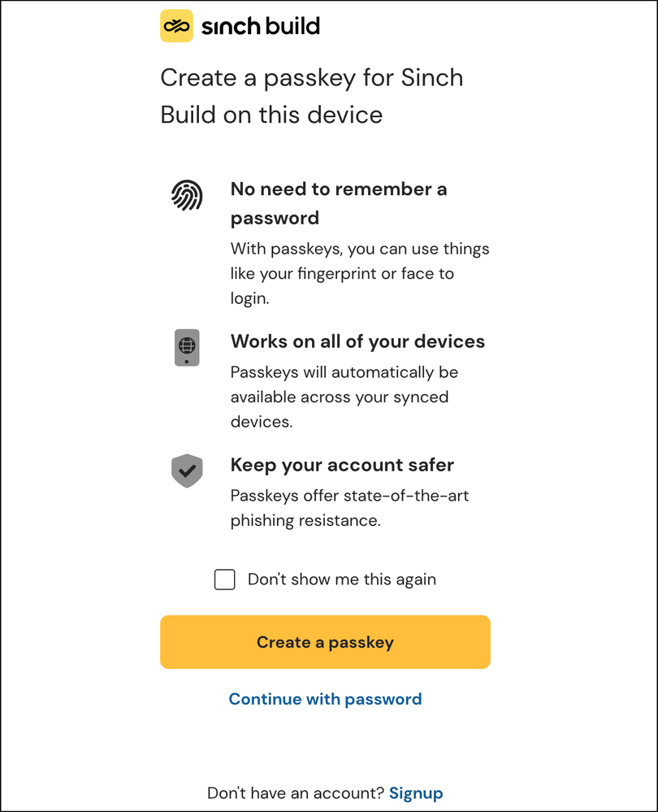
Task: Click the phone with globe icon
Action: pyautogui.click(x=187, y=348)
